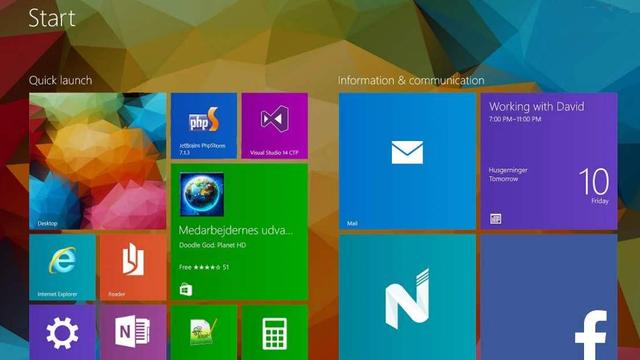Click the '10 Friday' date on Calendar tile
Viewport: 640px width, 360px height.
tap(594, 186)
